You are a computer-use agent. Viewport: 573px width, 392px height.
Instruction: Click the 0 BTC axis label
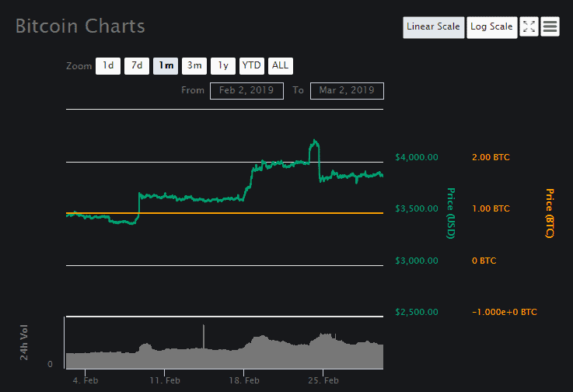tap(484, 261)
